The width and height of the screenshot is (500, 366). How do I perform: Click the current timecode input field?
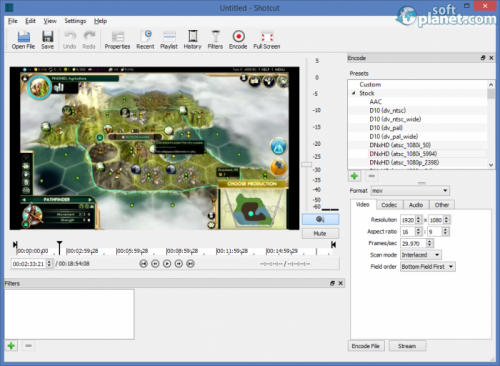point(28,264)
